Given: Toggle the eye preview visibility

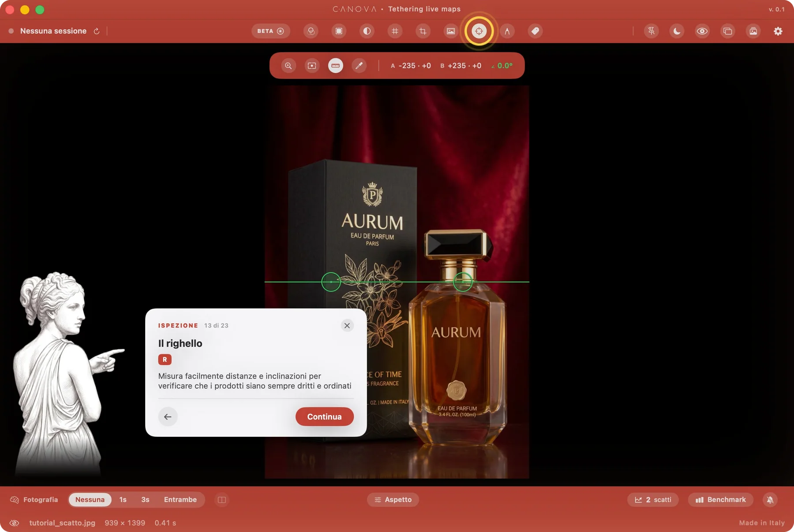Looking at the screenshot, I should (x=702, y=31).
